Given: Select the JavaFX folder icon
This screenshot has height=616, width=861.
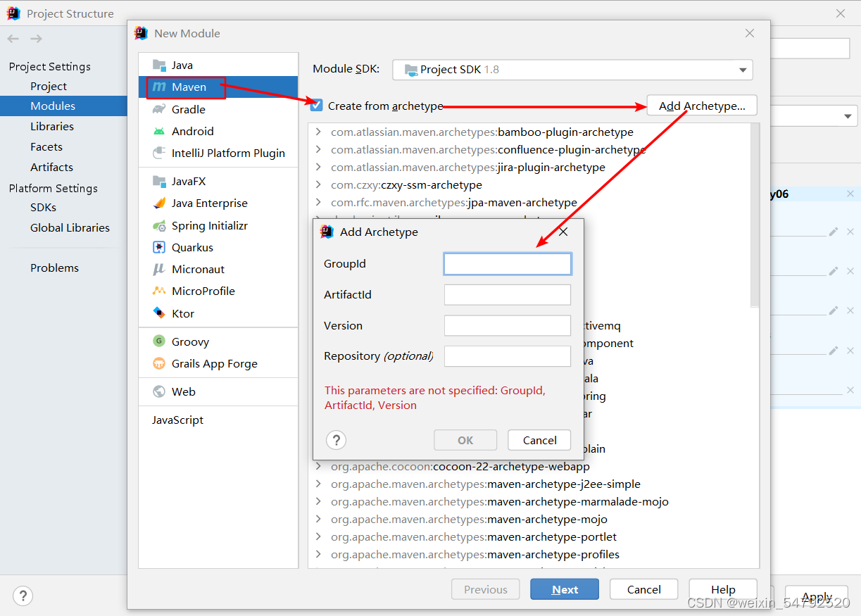Looking at the screenshot, I should pyautogui.click(x=159, y=181).
